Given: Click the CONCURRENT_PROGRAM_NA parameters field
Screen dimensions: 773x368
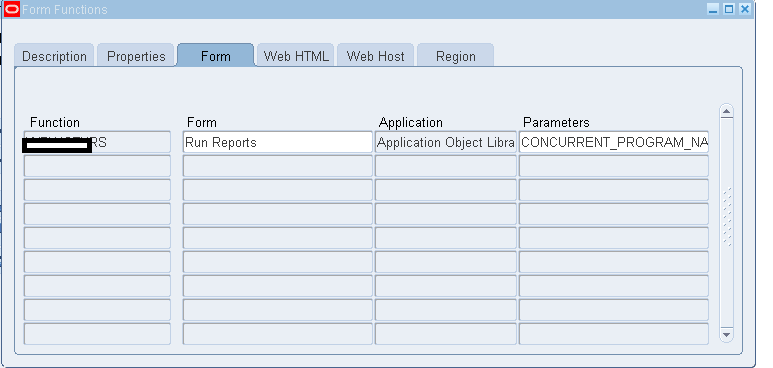Looking at the screenshot, I should (x=614, y=142).
